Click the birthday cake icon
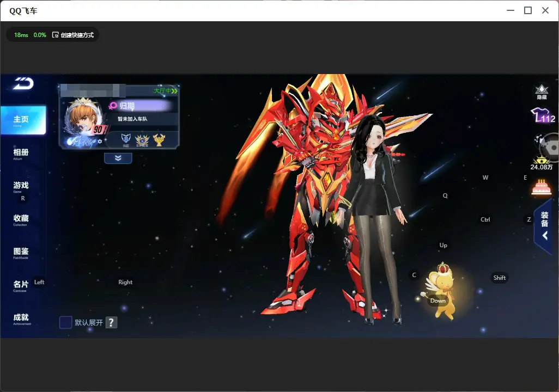Screen dimensions: 559x392 tap(541, 188)
